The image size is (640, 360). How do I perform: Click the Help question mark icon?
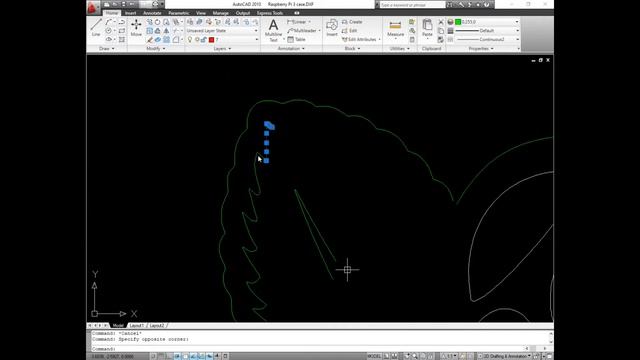coord(487,4)
